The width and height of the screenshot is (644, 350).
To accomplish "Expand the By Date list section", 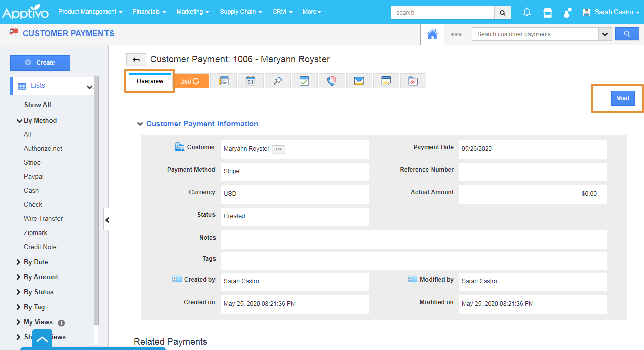I will 36,262.
